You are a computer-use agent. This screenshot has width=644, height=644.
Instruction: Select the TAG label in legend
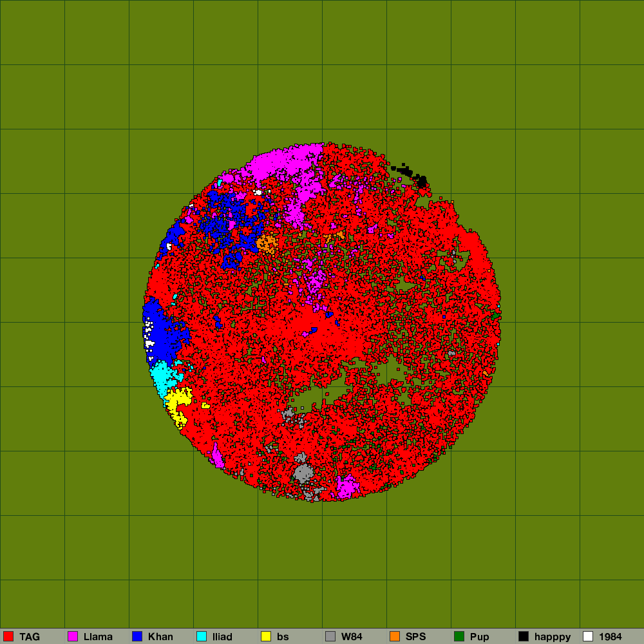coord(30,637)
